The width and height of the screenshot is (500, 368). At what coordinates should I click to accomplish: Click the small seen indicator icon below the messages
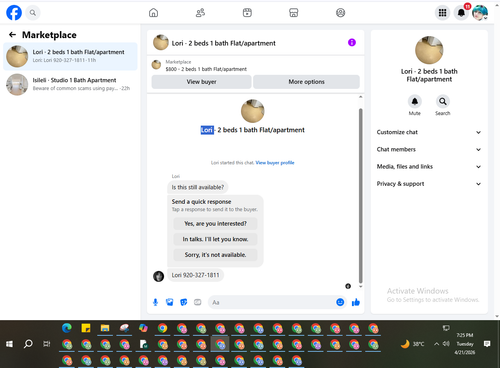tap(348, 286)
